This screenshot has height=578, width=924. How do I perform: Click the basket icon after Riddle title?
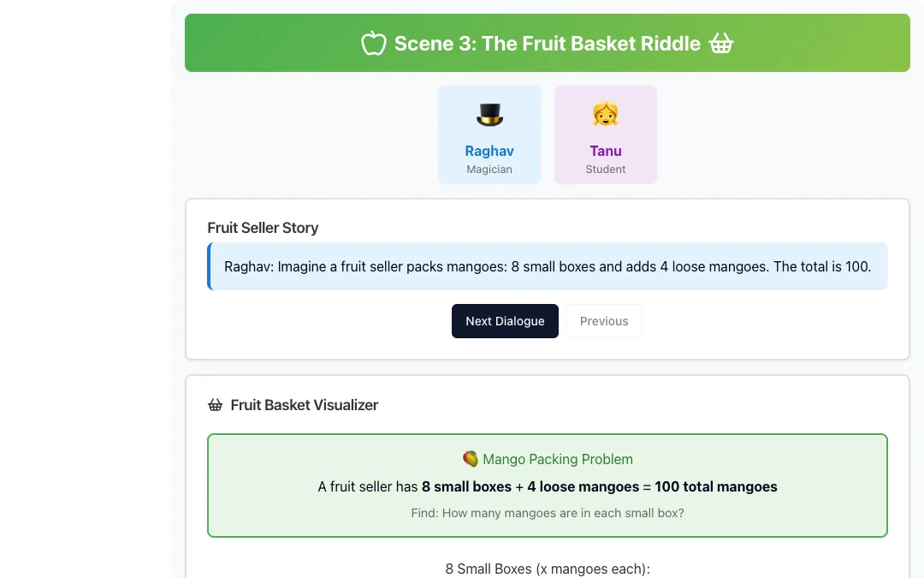coord(721,43)
